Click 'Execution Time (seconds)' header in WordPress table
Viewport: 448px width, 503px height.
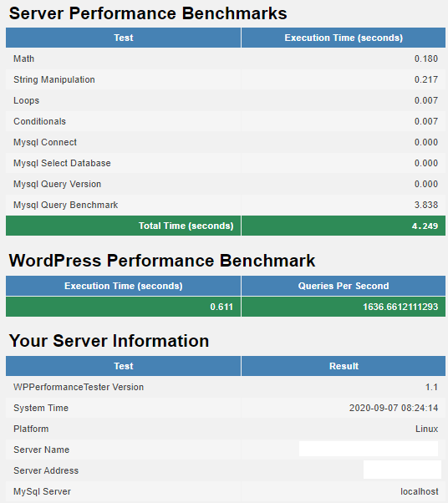point(123,286)
